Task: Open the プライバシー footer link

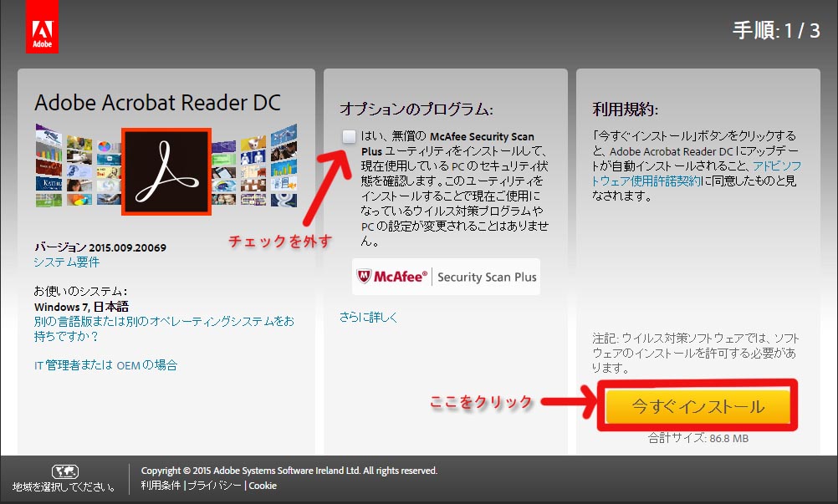Action: [214, 486]
